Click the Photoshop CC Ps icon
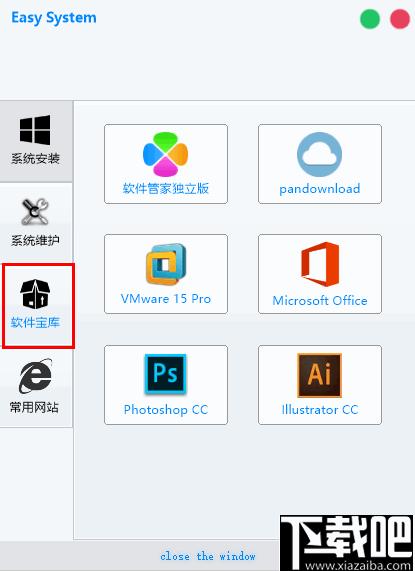415x571 pixels. point(166,374)
